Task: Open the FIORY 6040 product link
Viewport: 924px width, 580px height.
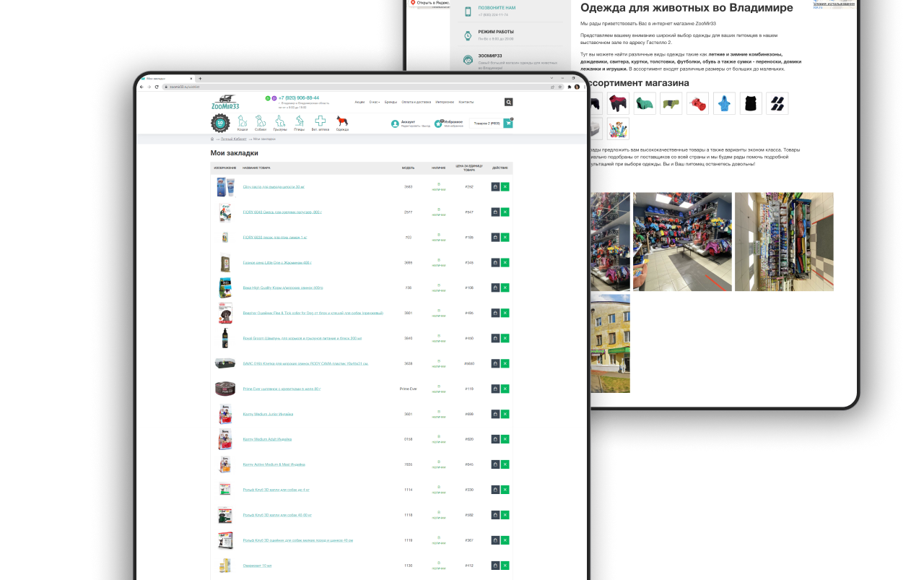Action: tap(282, 212)
